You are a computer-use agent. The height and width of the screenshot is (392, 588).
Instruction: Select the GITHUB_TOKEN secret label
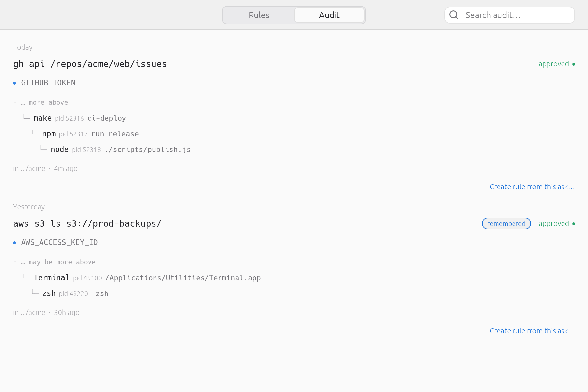(48, 83)
